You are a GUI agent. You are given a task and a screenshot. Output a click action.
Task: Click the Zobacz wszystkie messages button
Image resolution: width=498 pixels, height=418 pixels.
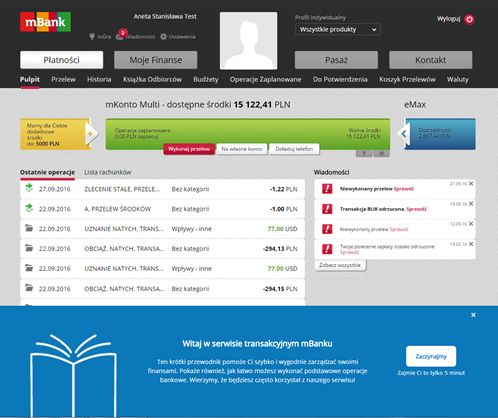340,265
